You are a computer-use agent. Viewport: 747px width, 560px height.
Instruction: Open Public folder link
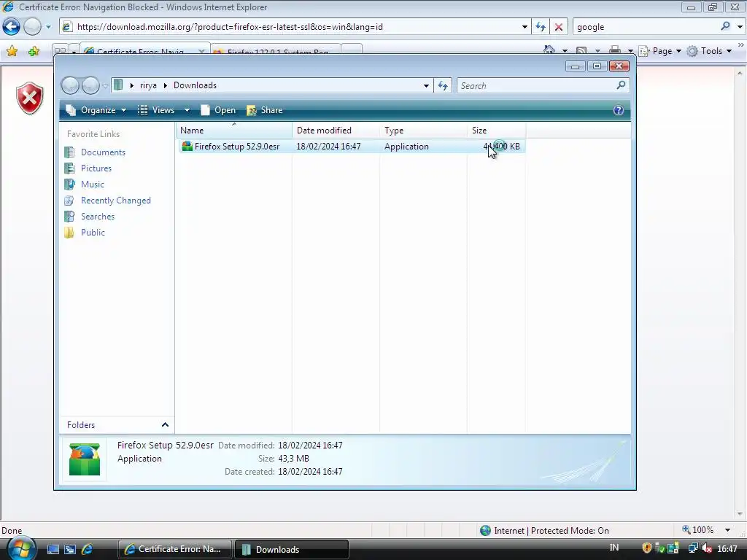[x=93, y=233]
